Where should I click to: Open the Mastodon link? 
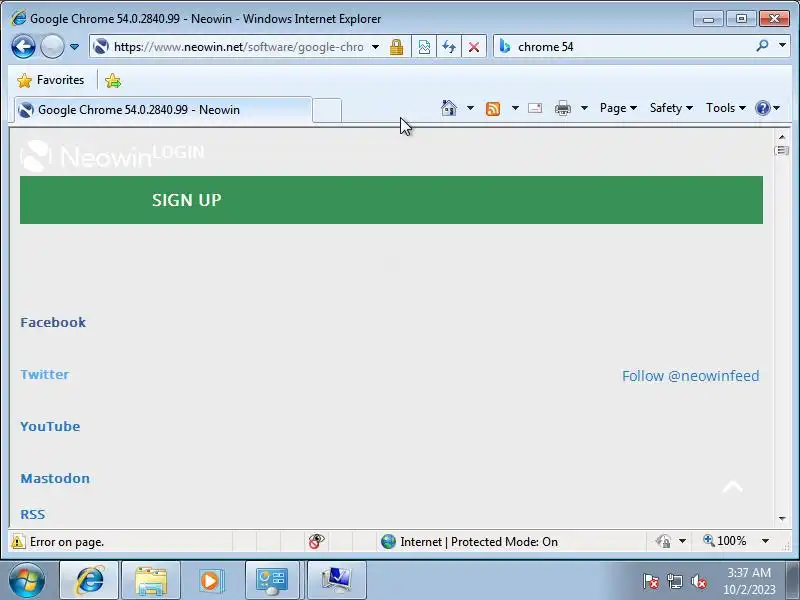[x=55, y=479]
